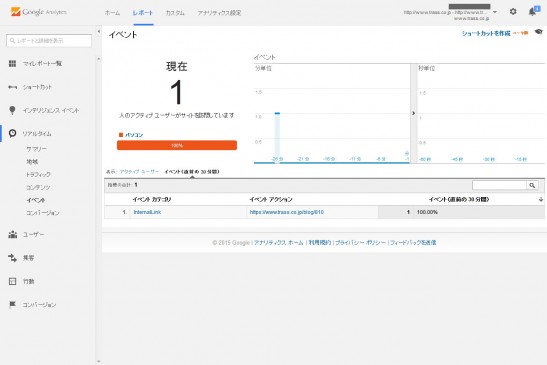
Task: Open 利用規約 footer link
Action: tap(320, 243)
